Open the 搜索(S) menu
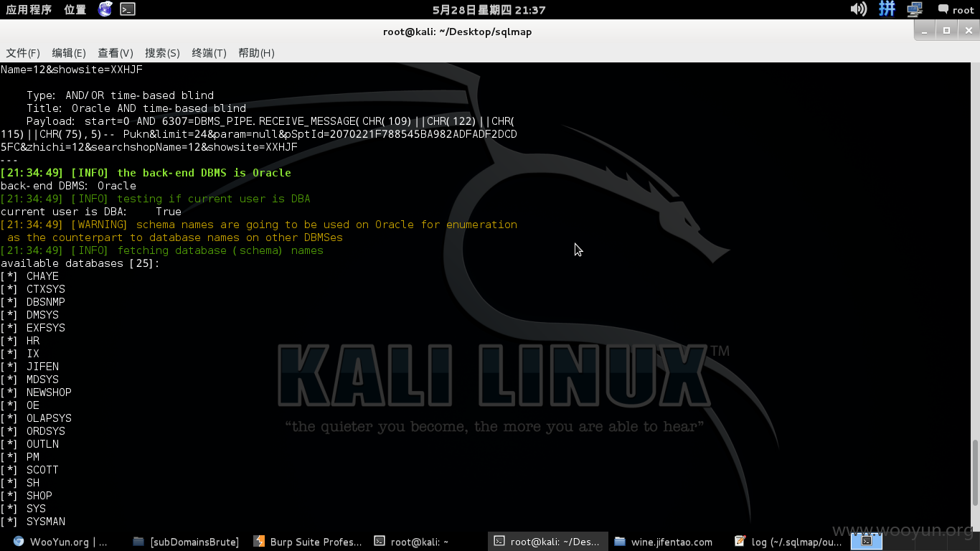Screen dimensions: 980x551 tap(162, 53)
